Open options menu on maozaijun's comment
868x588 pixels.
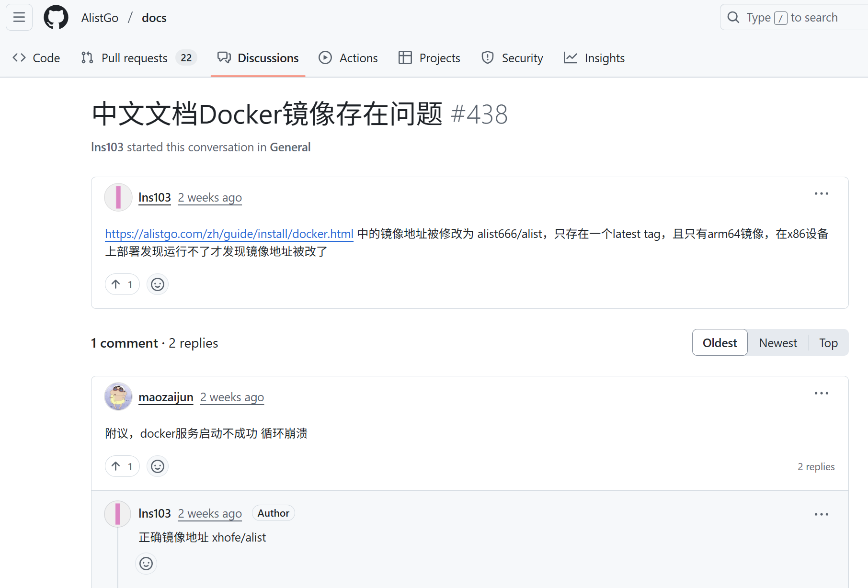pos(821,394)
